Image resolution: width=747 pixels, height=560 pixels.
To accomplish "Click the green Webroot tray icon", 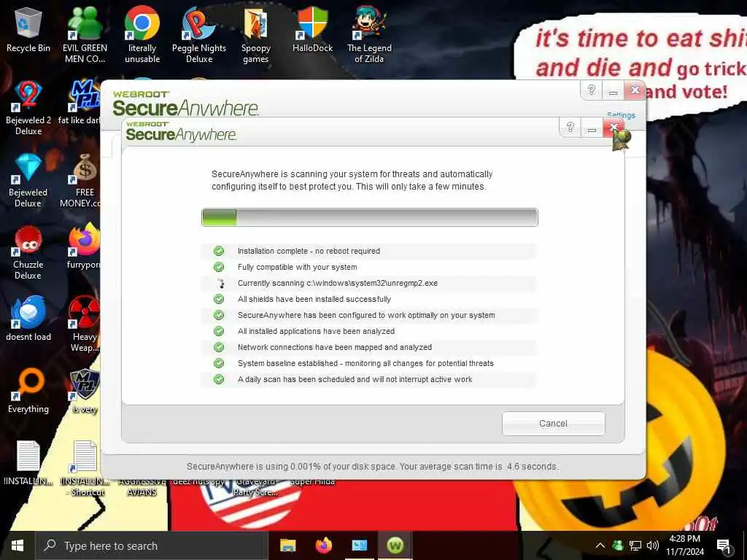I will 618,545.
